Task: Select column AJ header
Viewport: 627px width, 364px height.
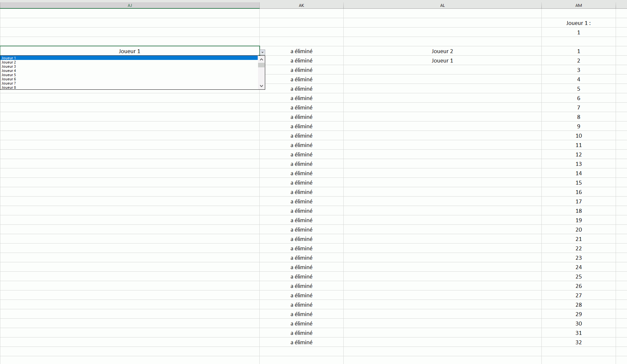Action: (130, 5)
